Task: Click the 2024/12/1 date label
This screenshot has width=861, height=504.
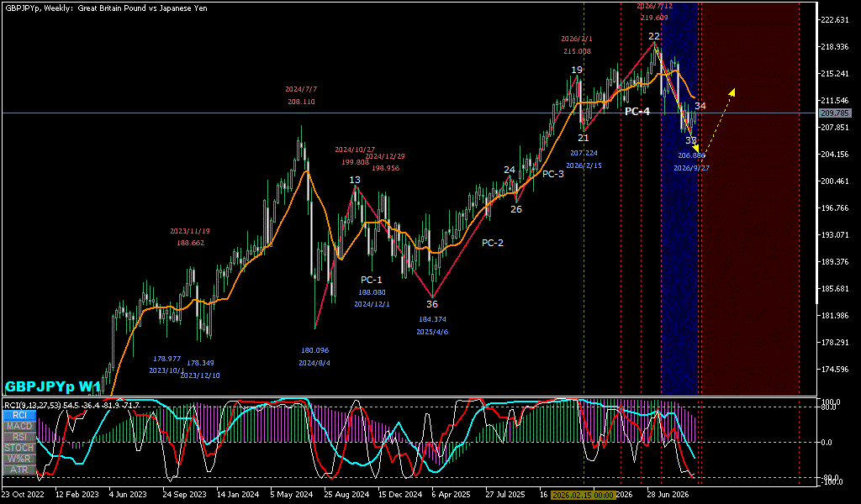Action: (x=372, y=304)
